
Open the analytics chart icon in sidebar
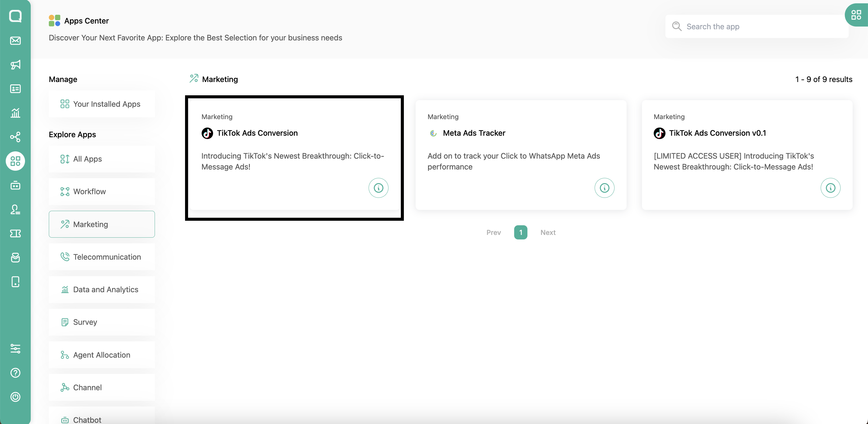pos(15,113)
